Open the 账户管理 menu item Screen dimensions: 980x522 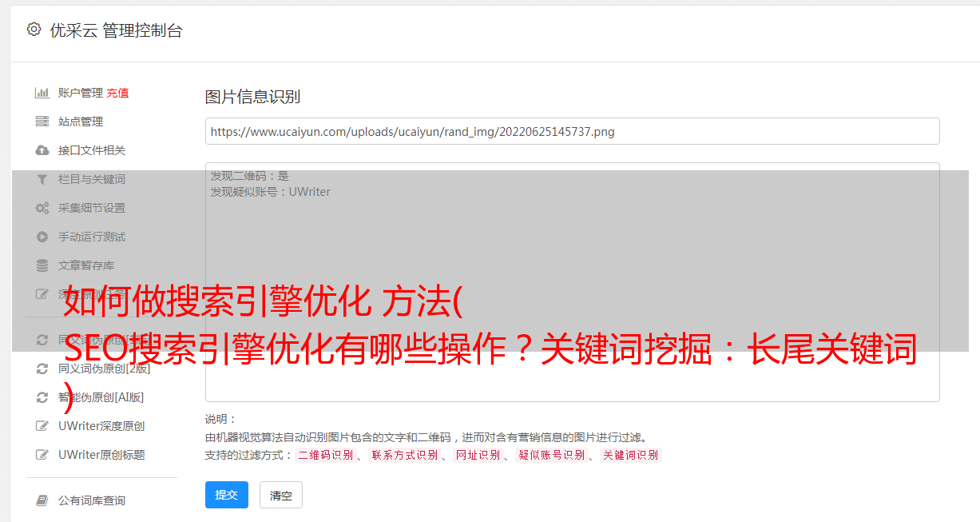(x=81, y=93)
